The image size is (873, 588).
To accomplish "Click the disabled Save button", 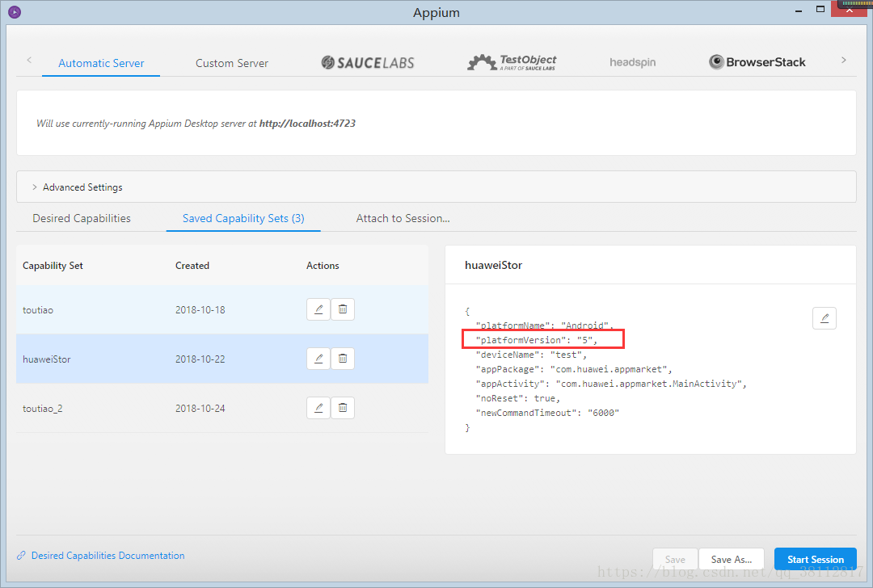I will pos(675,559).
